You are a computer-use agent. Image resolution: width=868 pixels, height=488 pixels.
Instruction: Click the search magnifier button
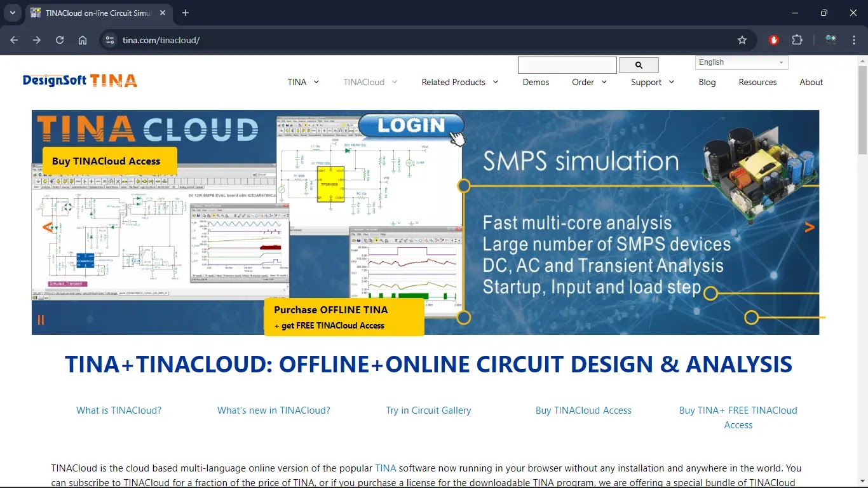[x=639, y=65]
